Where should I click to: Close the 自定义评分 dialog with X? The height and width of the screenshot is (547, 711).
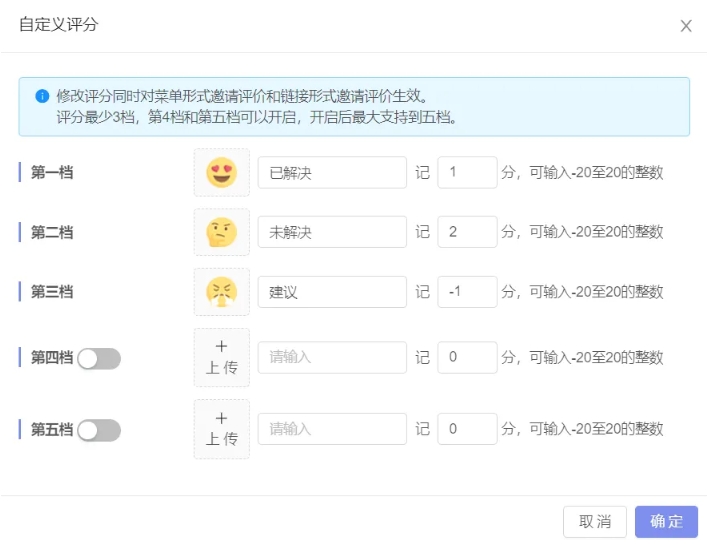tap(686, 26)
